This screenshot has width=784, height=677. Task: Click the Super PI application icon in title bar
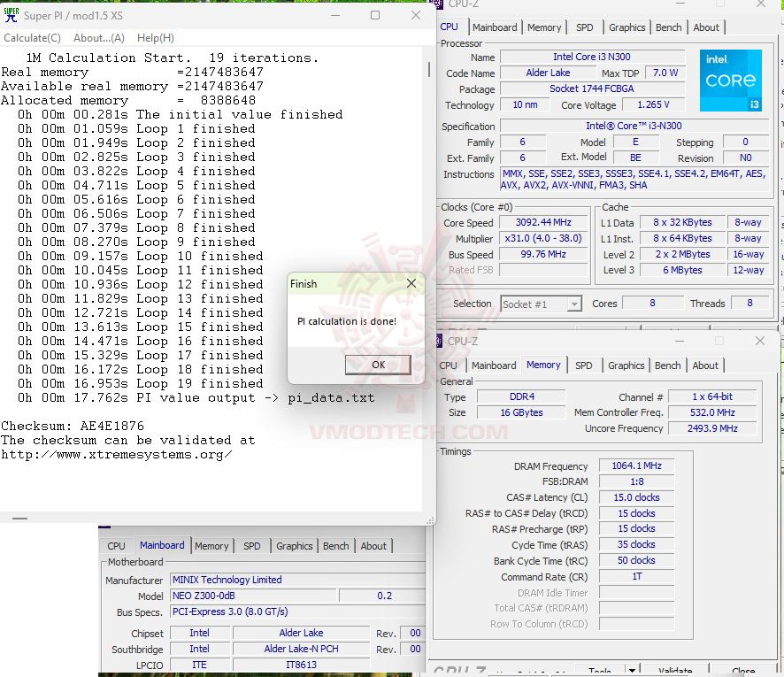point(11,15)
